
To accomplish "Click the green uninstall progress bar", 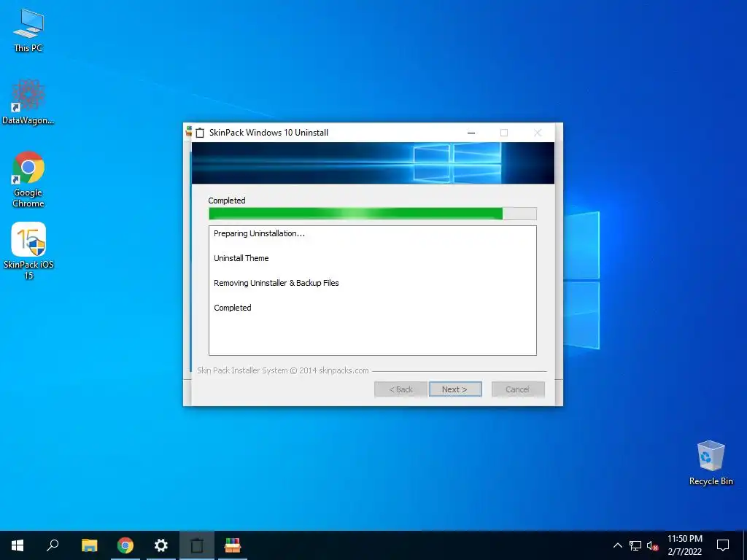I will point(373,214).
